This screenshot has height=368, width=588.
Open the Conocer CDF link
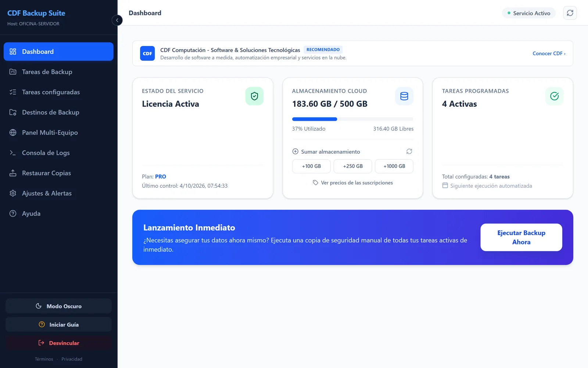pyautogui.click(x=549, y=53)
